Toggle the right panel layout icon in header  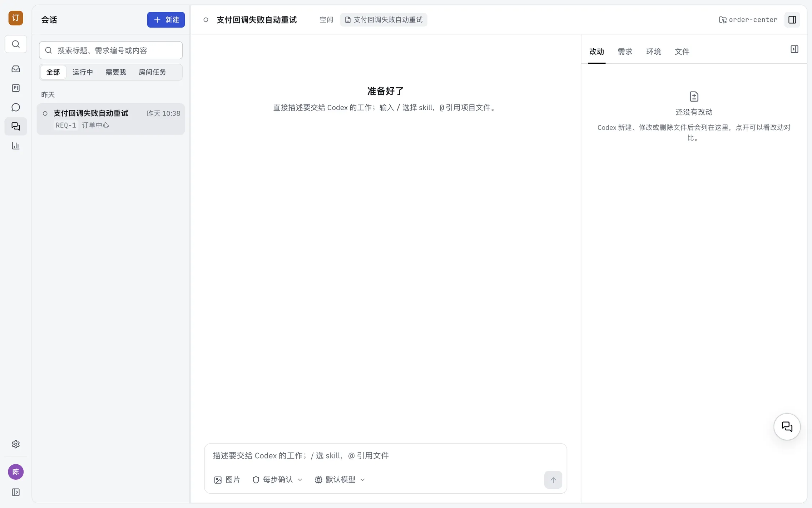pos(792,20)
